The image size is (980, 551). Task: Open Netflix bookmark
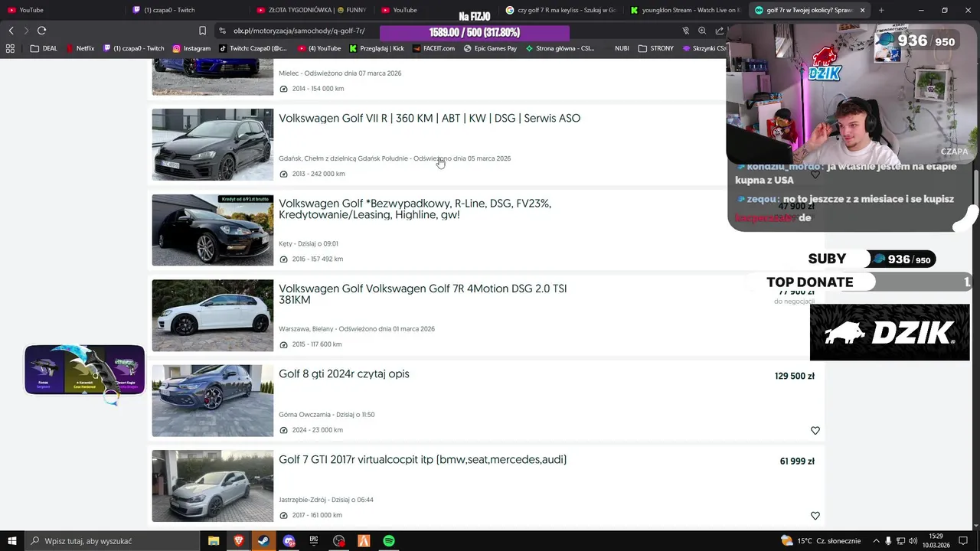80,48
